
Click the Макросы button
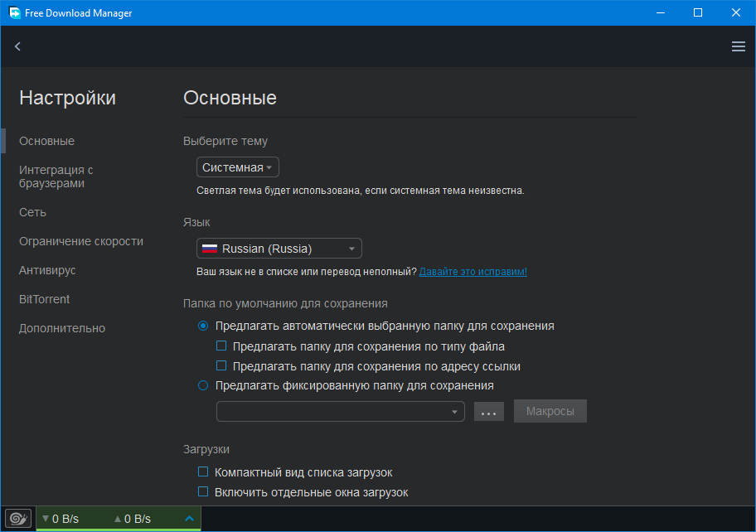[x=550, y=411]
